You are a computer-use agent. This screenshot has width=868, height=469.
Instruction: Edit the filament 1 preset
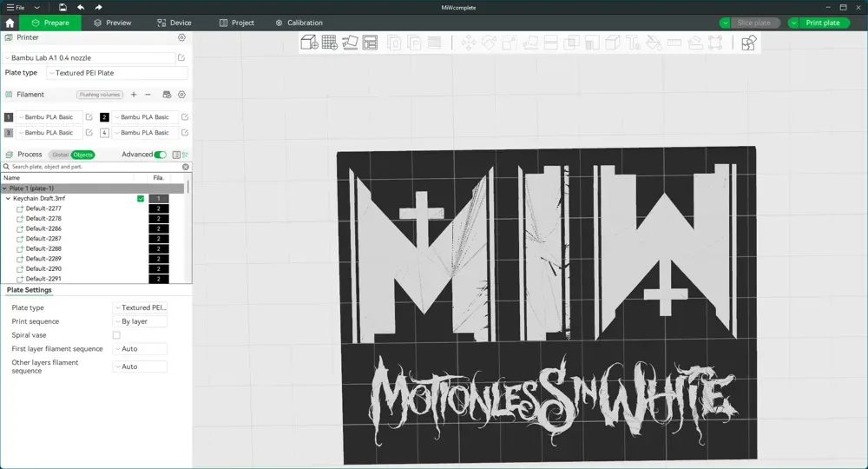(x=89, y=117)
